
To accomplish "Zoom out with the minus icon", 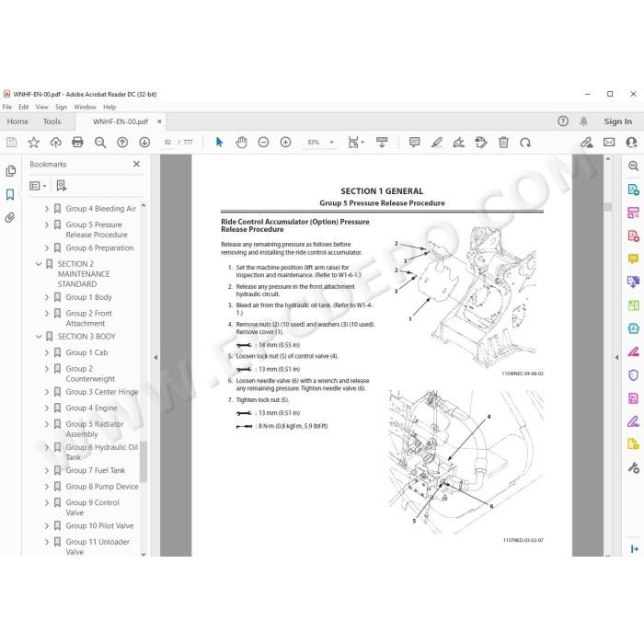I will (263, 143).
